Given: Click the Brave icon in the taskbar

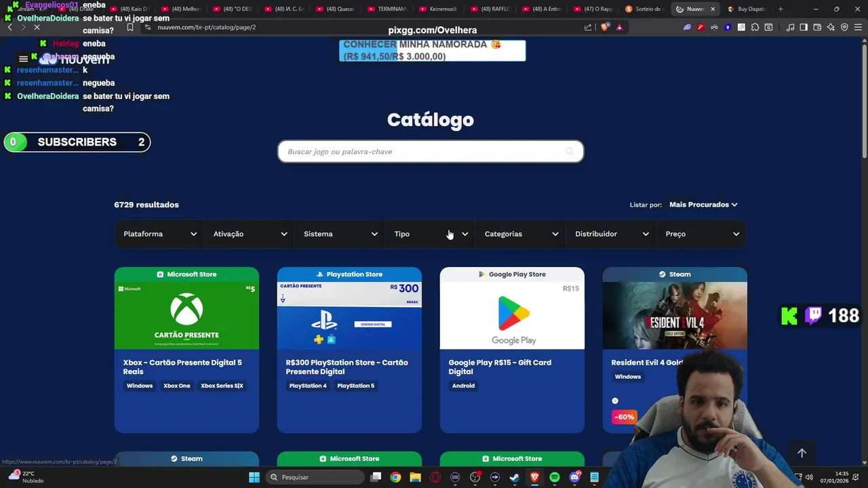Looking at the screenshot, I should [x=535, y=477].
